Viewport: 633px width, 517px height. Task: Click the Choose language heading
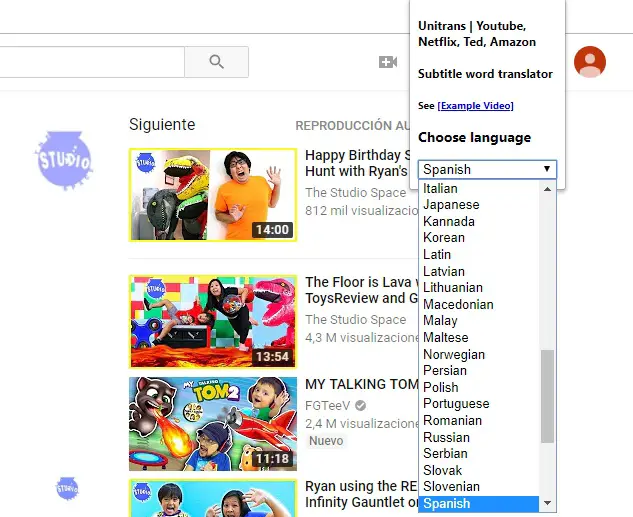(x=474, y=138)
